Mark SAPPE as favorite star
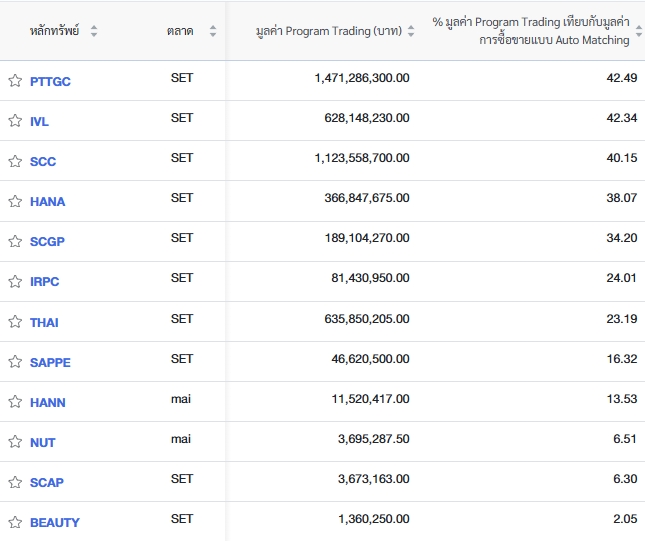The height and width of the screenshot is (541, 645). tap(15, 362)
